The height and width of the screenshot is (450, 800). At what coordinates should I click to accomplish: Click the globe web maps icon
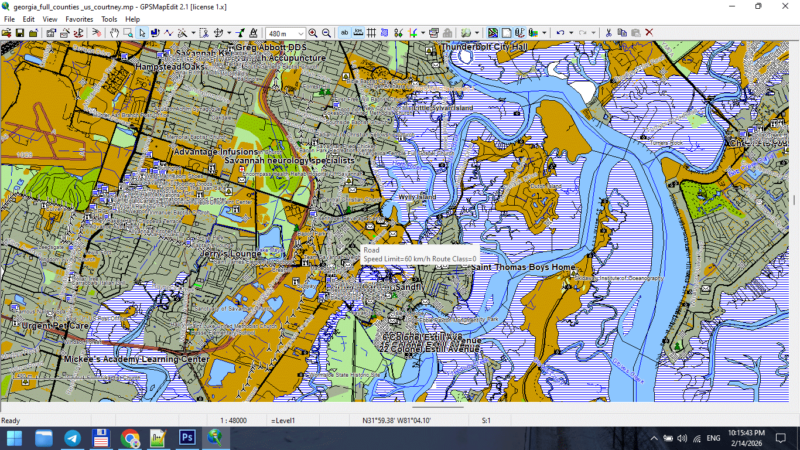(466, 33)
